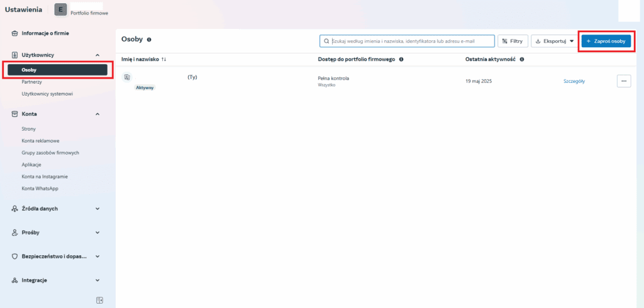This screenshot has width=644, height=308.
Task: Click the Źródła danych icon
Action: [14, 209]
